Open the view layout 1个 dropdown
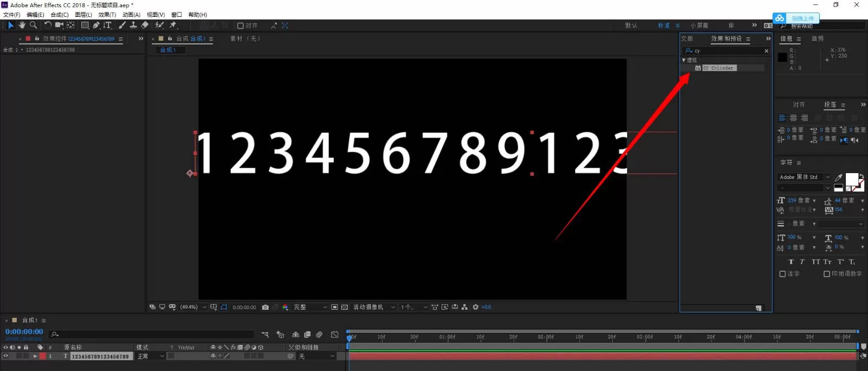The height and width of the screenshot is (371, 868). 414,307
